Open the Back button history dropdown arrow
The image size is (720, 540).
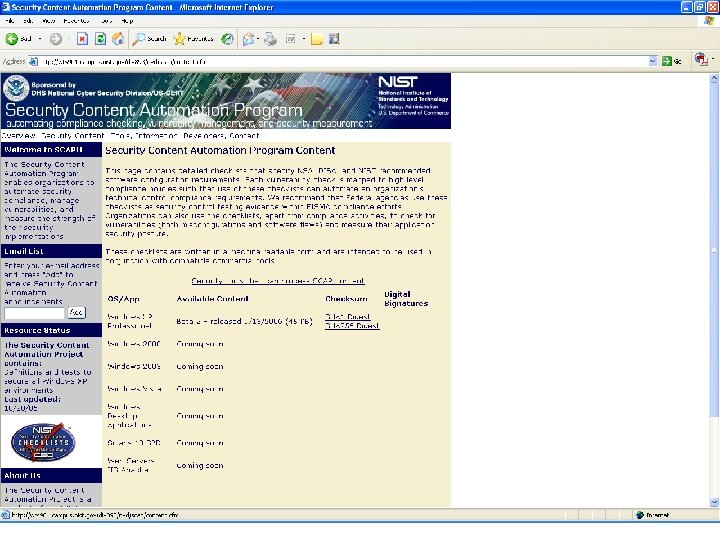point(39,39)
